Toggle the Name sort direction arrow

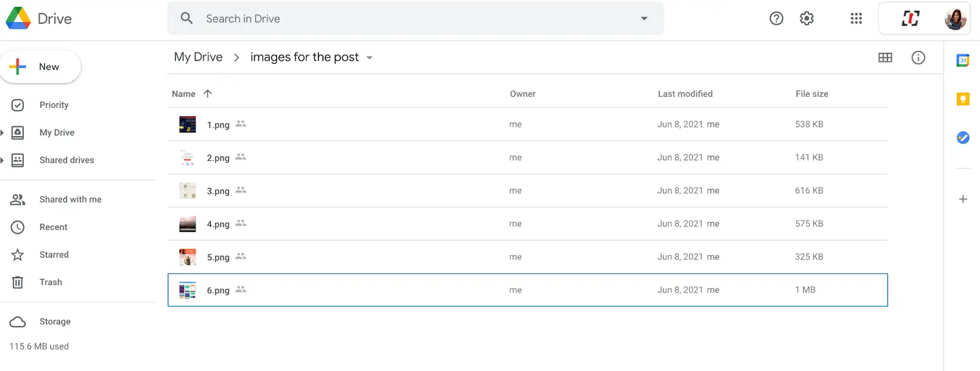point(208,94)
